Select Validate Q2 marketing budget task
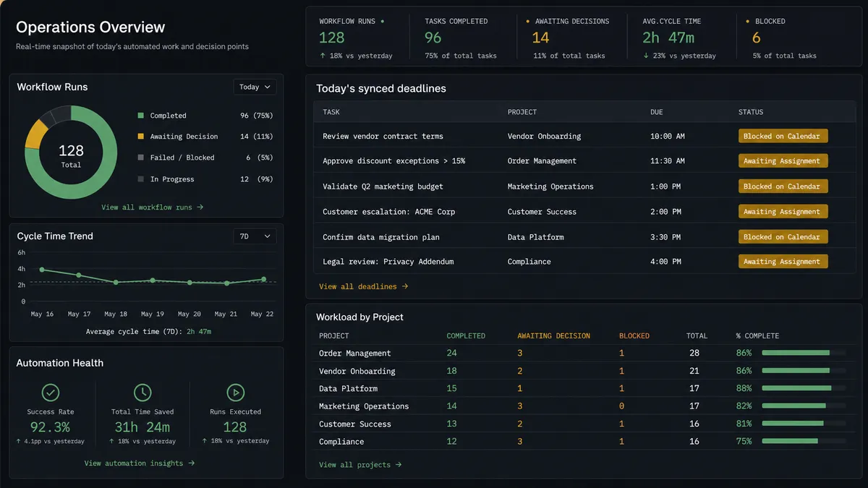 383,187
